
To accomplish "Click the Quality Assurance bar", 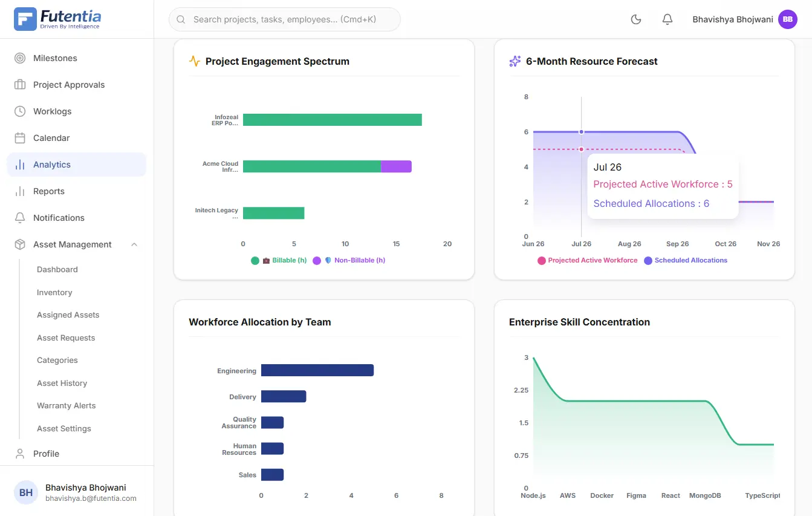I will pos(272,422).
